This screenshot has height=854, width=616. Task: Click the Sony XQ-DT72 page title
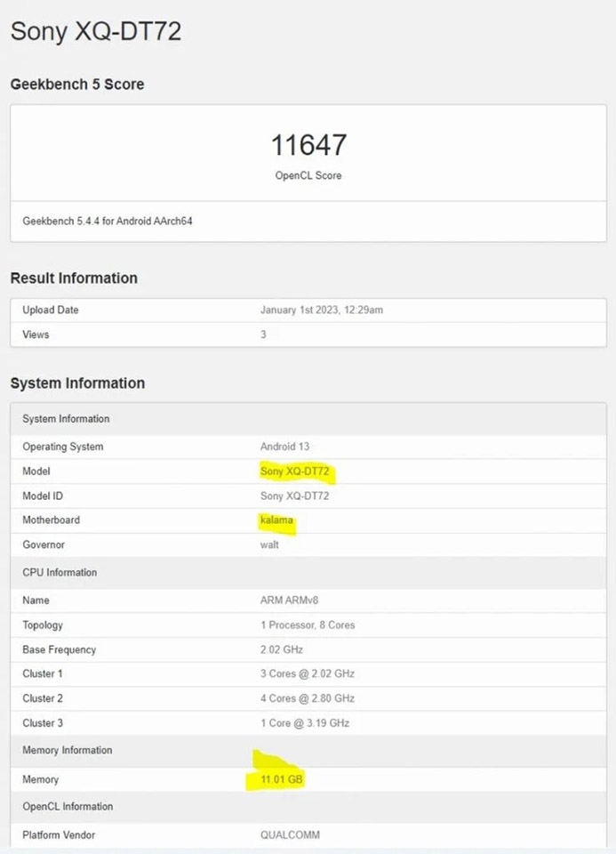pos(96,31)
